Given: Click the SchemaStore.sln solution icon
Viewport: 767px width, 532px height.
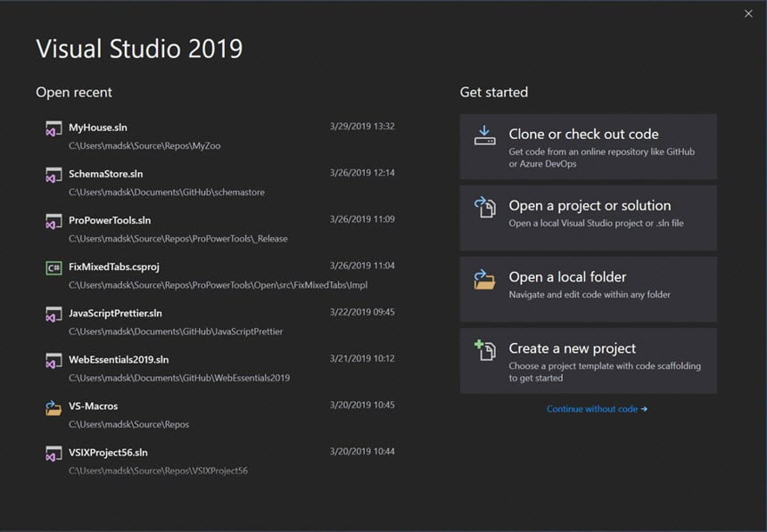Looking at the screenshot, I should pyautogui.click(x=54, y=175).
